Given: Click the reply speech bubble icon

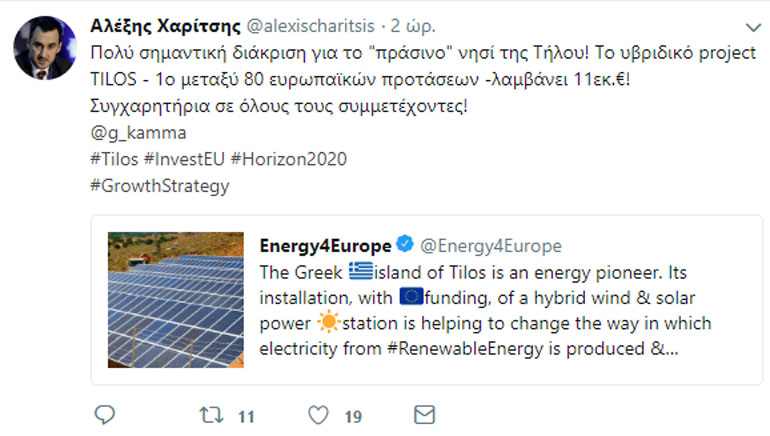Looking at the screenshot, I should click(x=104, y=415).
